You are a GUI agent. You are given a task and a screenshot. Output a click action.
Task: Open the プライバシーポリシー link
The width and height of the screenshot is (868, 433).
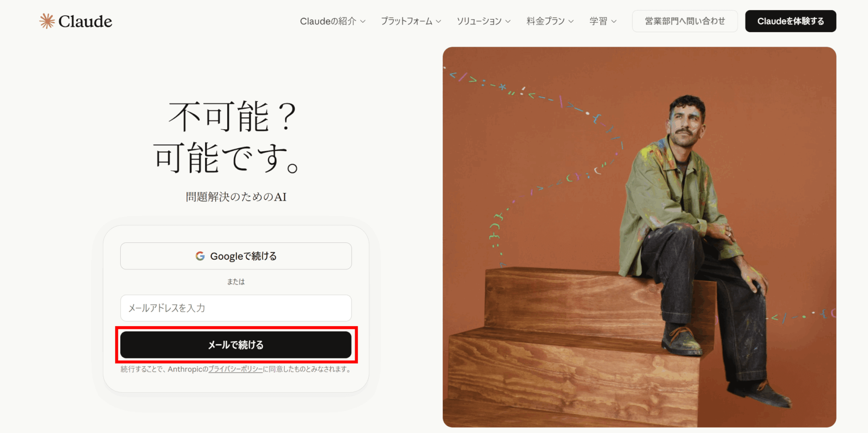tap(236, 369)
